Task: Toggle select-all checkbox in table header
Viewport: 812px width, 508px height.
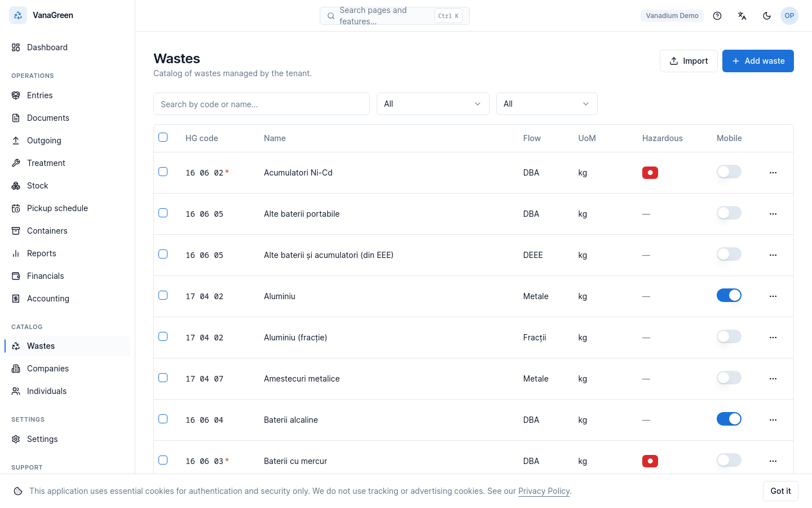Action: point(163,137)
